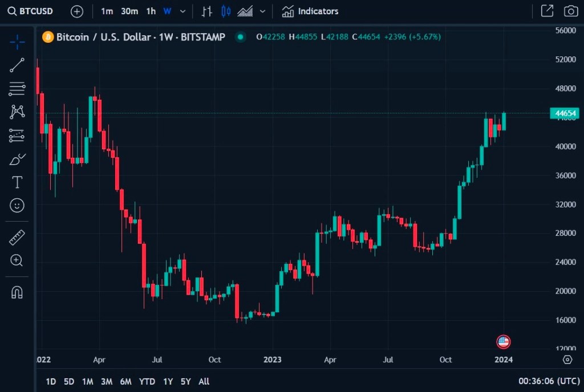The image size is (584, 392).
Task: Open the Fibonacci retracement tool
Action: click(x=17, y=89)
